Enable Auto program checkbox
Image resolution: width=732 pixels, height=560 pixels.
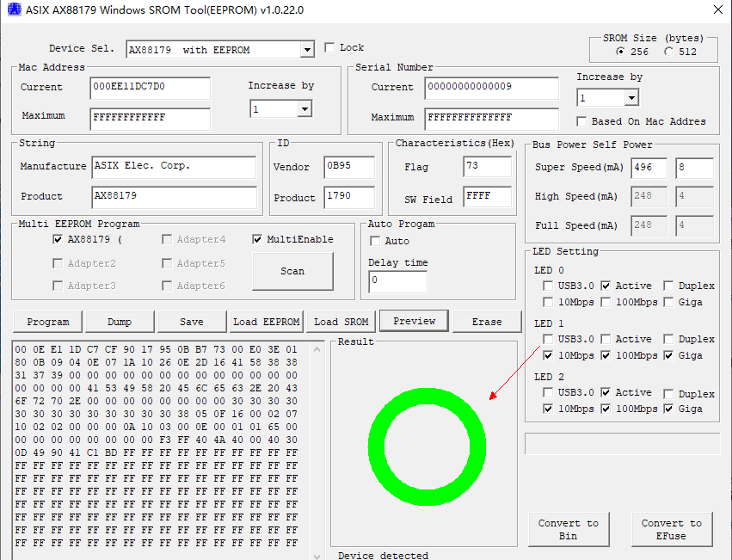375,241
